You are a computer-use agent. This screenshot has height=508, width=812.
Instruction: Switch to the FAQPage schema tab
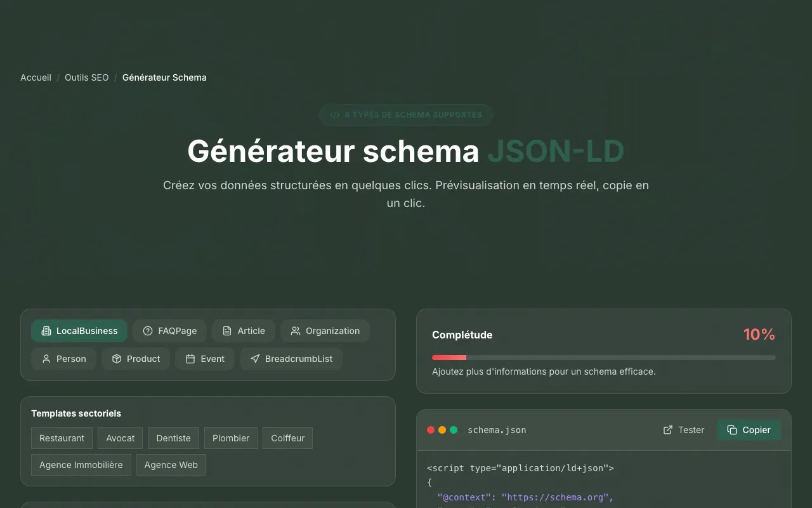coord(169,331)
